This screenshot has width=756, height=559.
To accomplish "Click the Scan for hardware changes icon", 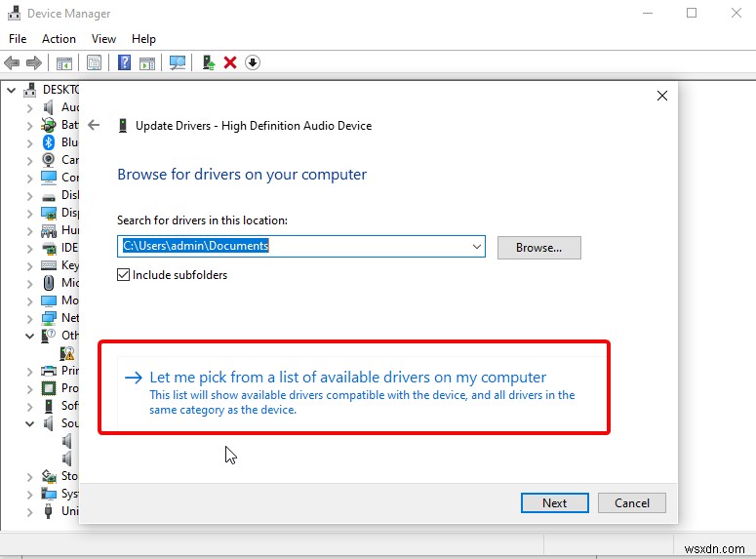I will tap(178, 62).
